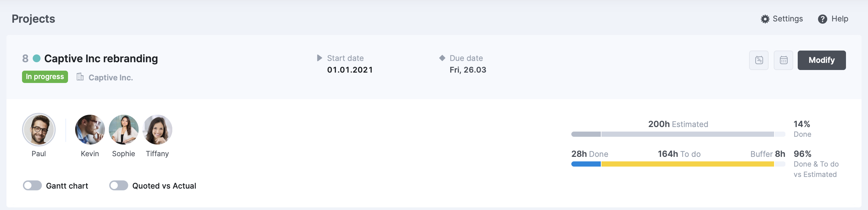
Task: Select Paul's avatar
Action: (x=39, y=129)
